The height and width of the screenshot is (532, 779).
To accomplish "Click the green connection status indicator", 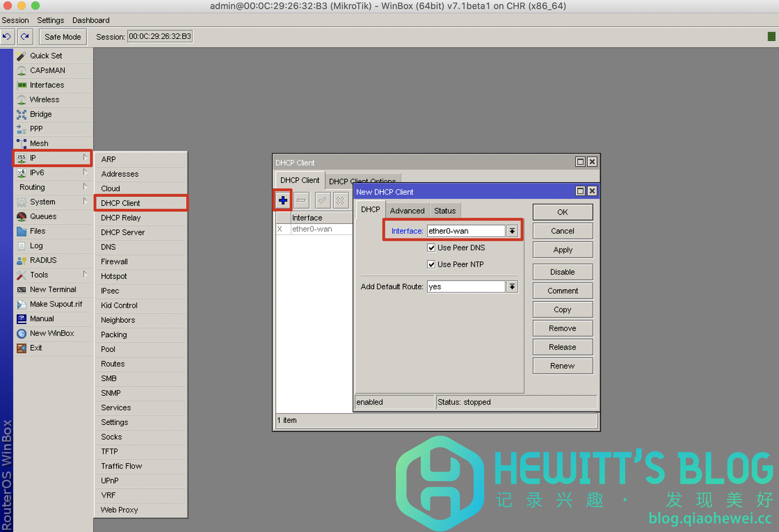I will pos(771,37).
